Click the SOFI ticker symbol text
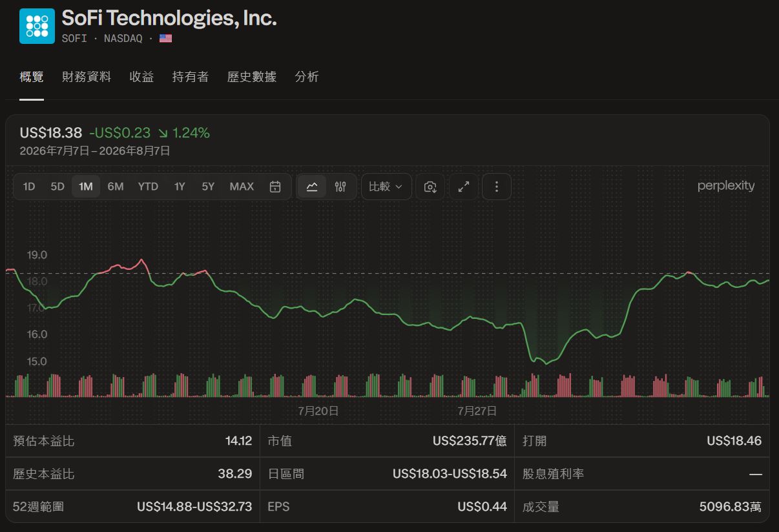 74,38
